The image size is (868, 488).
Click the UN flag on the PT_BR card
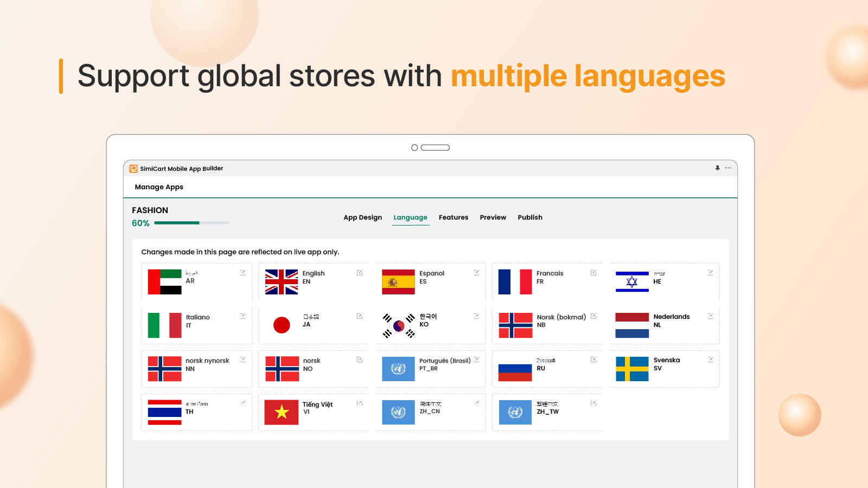pos(398,369)
